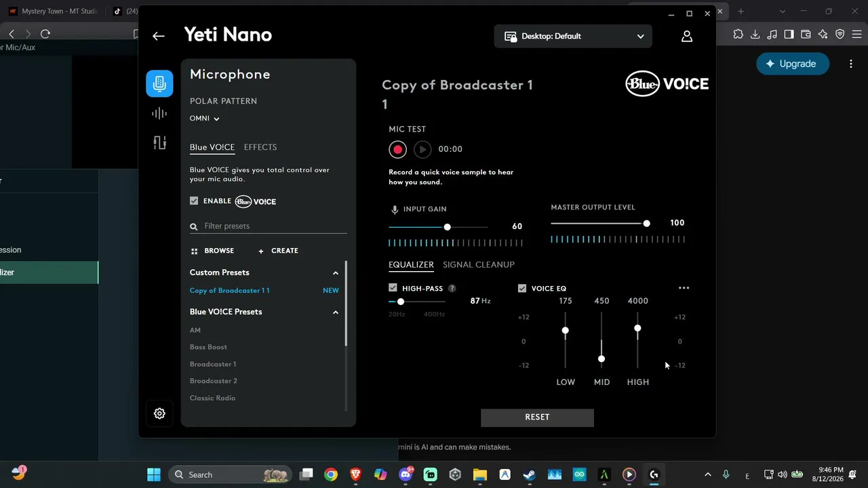Select the EQUALIZER tab
The height and width of the screenshot is (488, 868).
coord(411,264)
